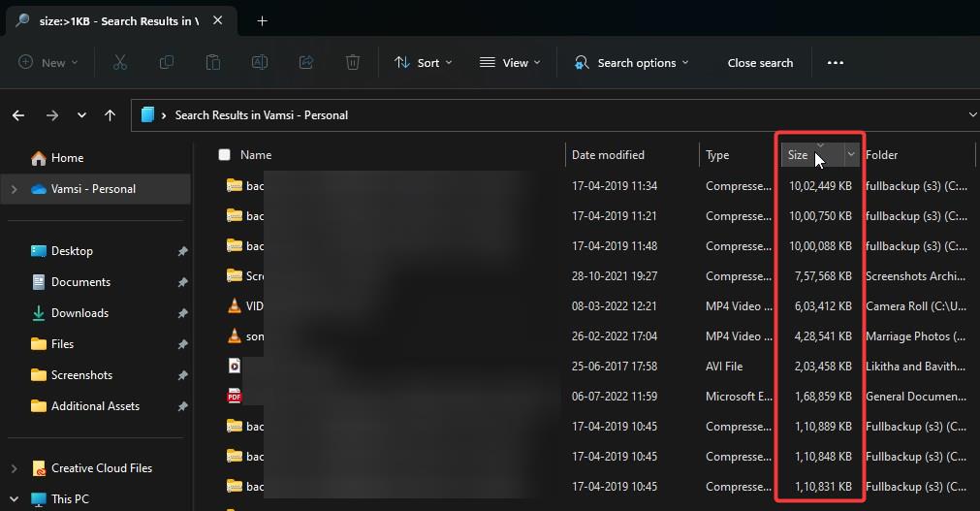This screenshot has height=511, width=980.
Task: Open the Sort dropdown
Action: pyautogui.click(x=424, y=63)
